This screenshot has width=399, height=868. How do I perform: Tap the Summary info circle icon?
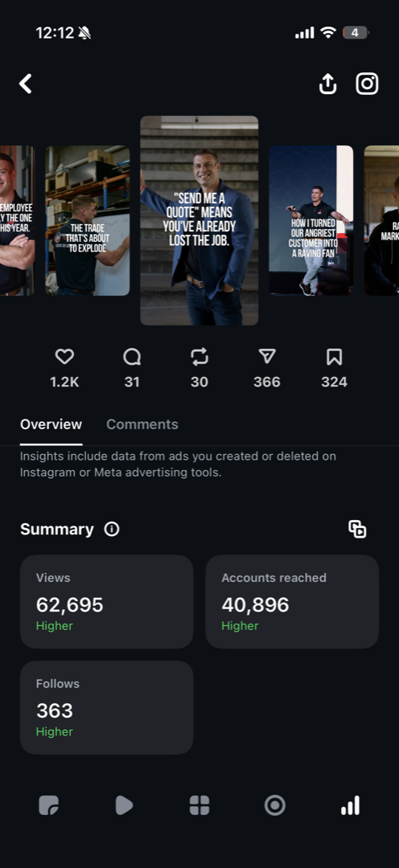coord(112,529)
